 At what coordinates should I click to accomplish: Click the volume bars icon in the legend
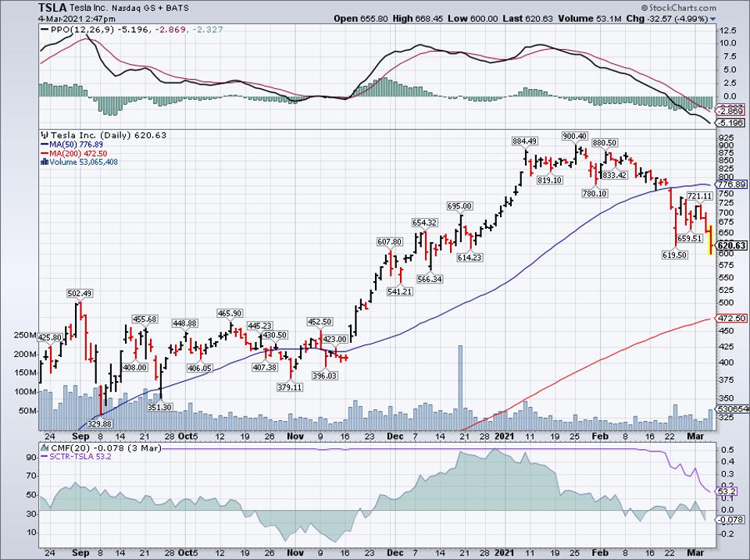(x=44, y=162)
